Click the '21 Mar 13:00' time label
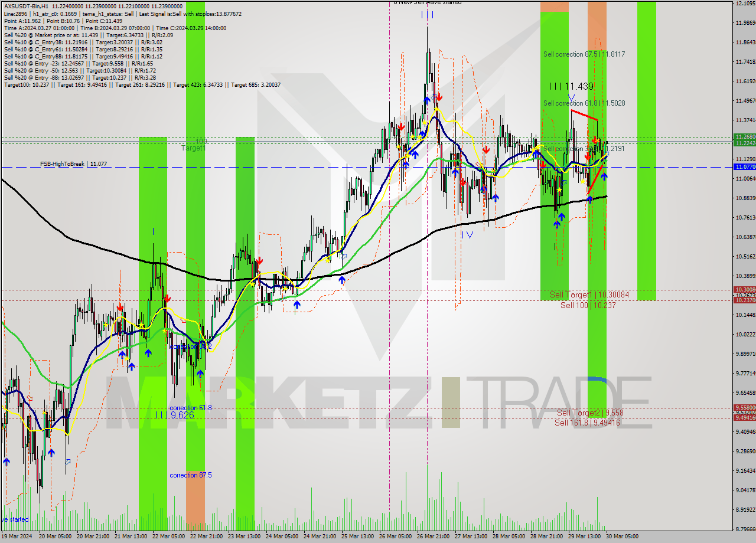 point(132,537)
